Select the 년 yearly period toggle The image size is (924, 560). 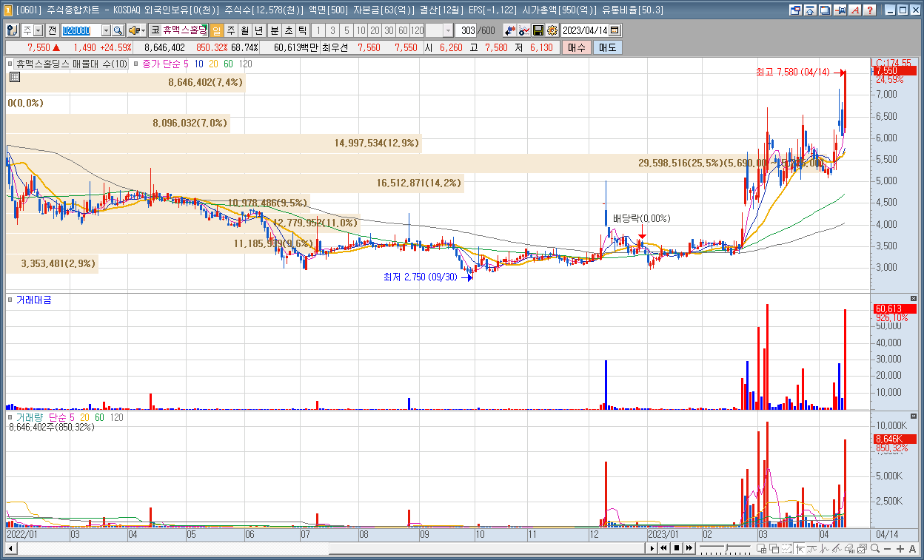click(258, 30)
